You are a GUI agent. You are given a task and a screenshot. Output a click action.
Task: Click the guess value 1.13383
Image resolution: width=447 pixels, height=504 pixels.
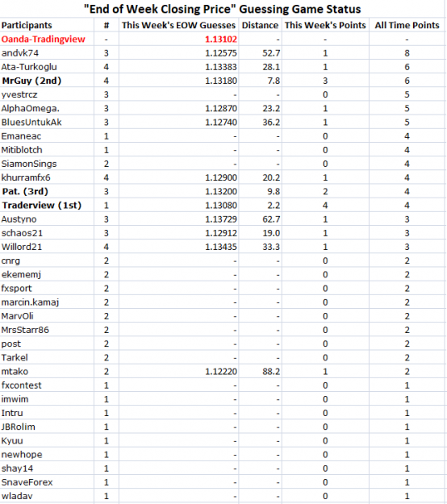point(221,67)
